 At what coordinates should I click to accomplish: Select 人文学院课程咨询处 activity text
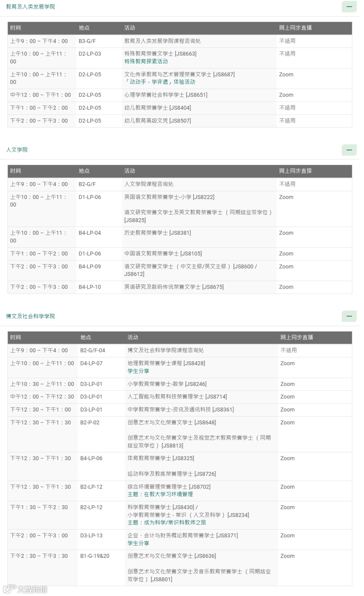tap(149, 184)
